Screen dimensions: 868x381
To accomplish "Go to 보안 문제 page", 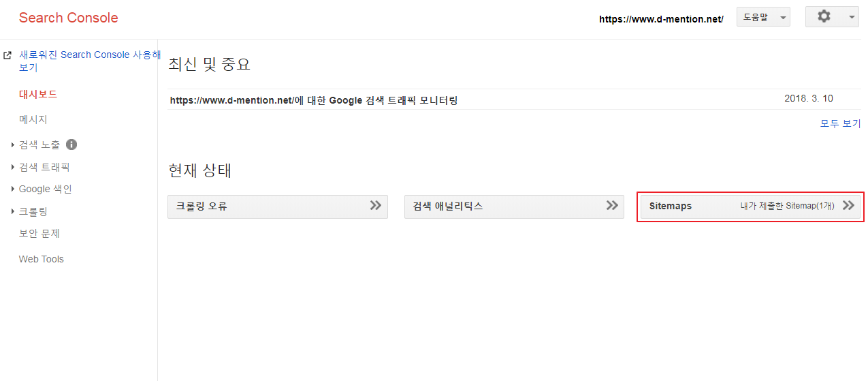I will (x=39, y=233).
